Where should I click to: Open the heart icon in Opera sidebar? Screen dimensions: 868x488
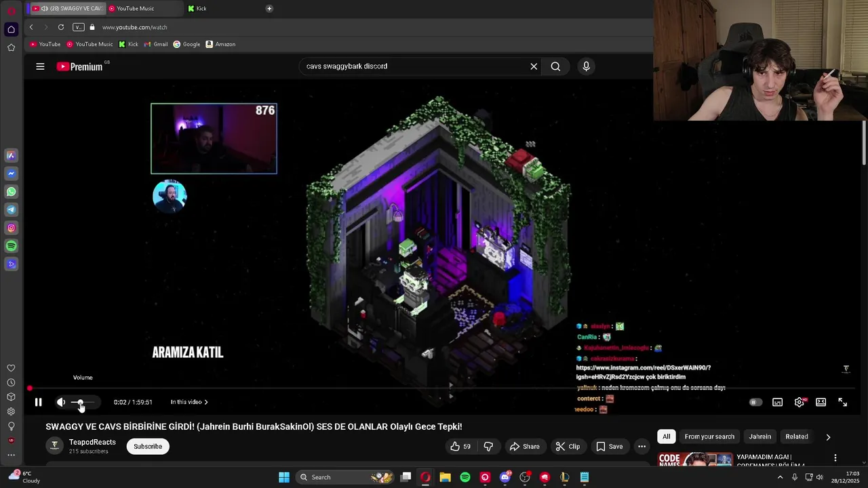[11, 368]
